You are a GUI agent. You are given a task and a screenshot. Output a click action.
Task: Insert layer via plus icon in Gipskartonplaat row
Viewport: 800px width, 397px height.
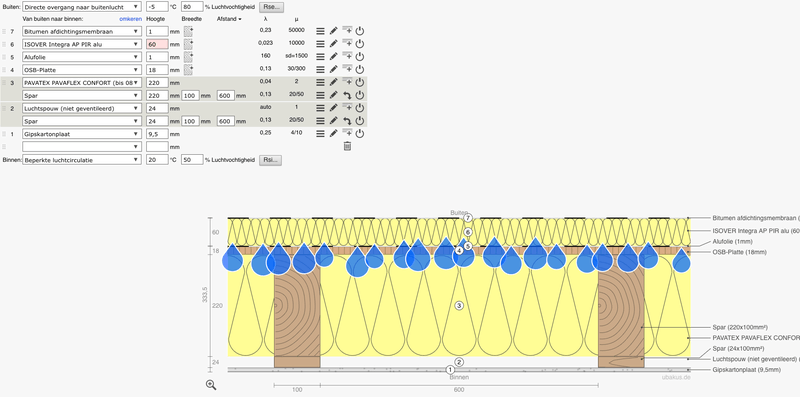pos(347,133)
